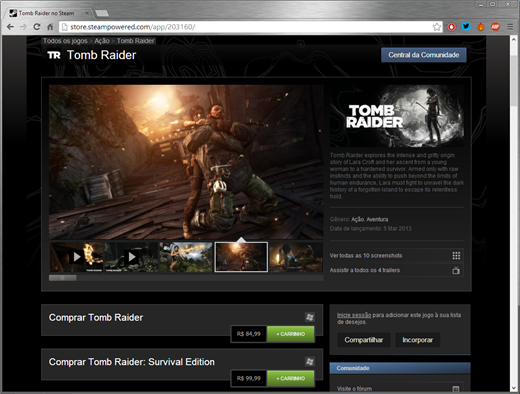Click Inicie sessão login link

354,315
